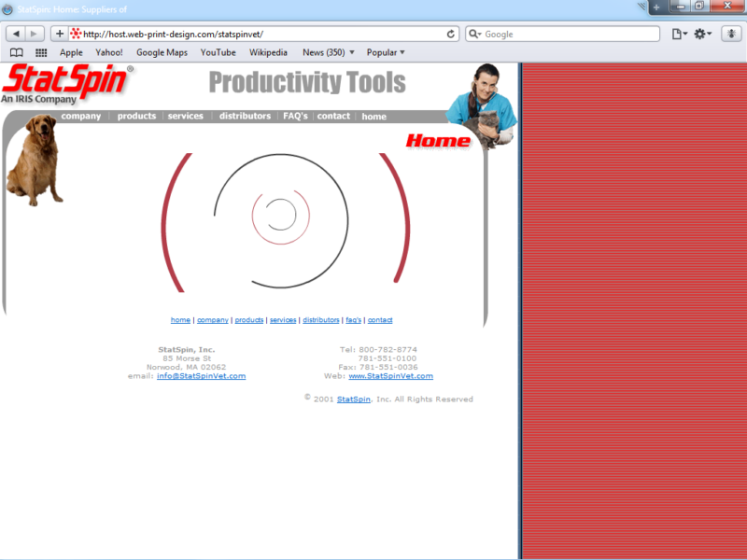Image resolution: width=747 pixels, height=560 pixels.
Task: Open the page menu icon
Action: pos(679,34)
